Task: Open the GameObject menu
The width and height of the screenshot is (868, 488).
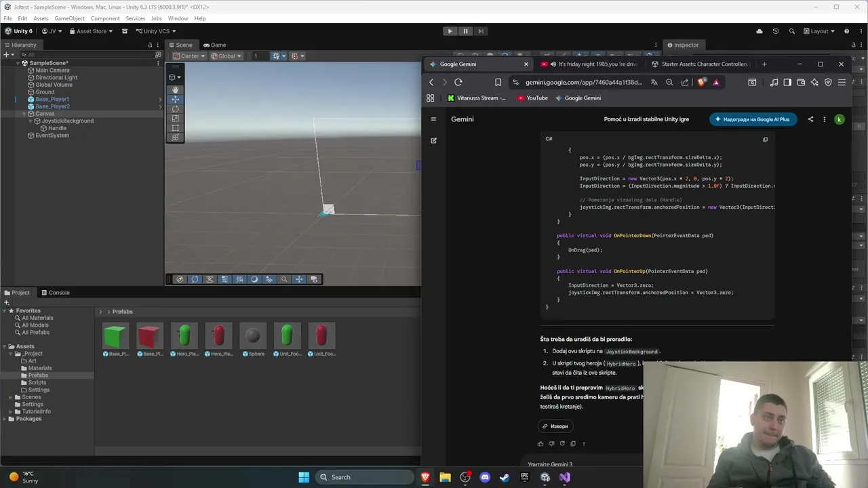Action: (68, 18)
